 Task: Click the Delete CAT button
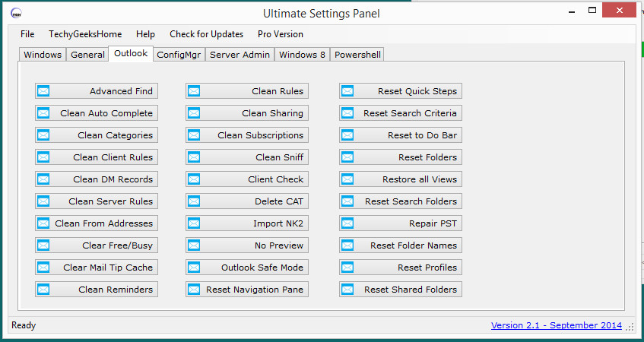pos(247,201)
